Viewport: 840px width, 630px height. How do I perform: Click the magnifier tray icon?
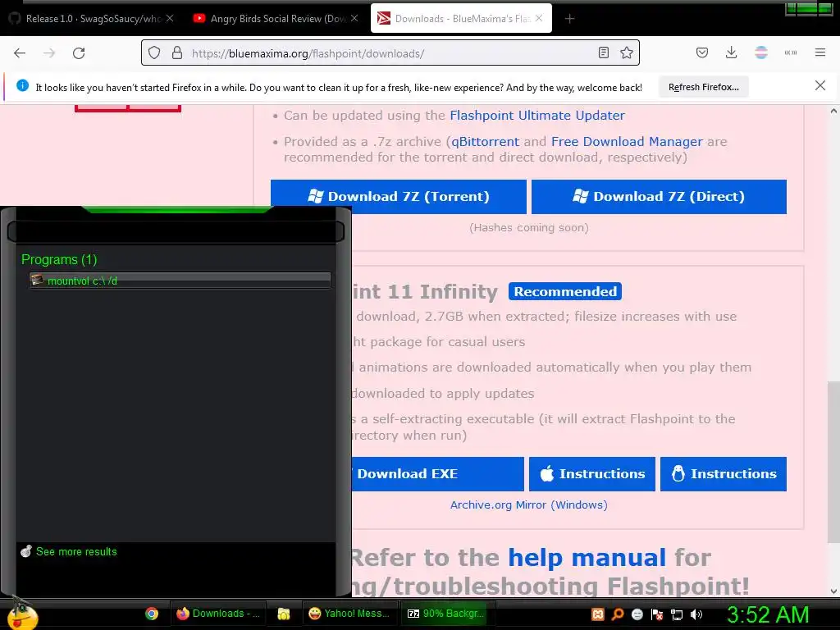coord(618,614)
